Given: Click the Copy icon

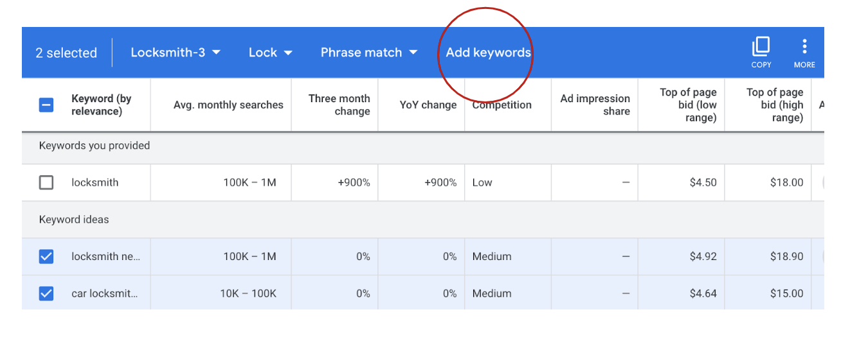Looking at the screenshot, I should pos(761,48).
